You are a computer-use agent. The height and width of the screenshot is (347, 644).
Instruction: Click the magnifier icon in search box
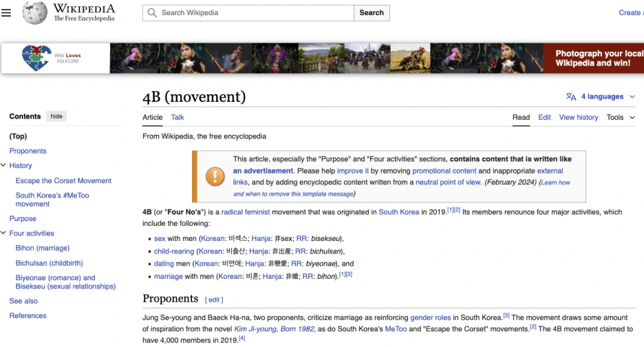coord(152,13)
